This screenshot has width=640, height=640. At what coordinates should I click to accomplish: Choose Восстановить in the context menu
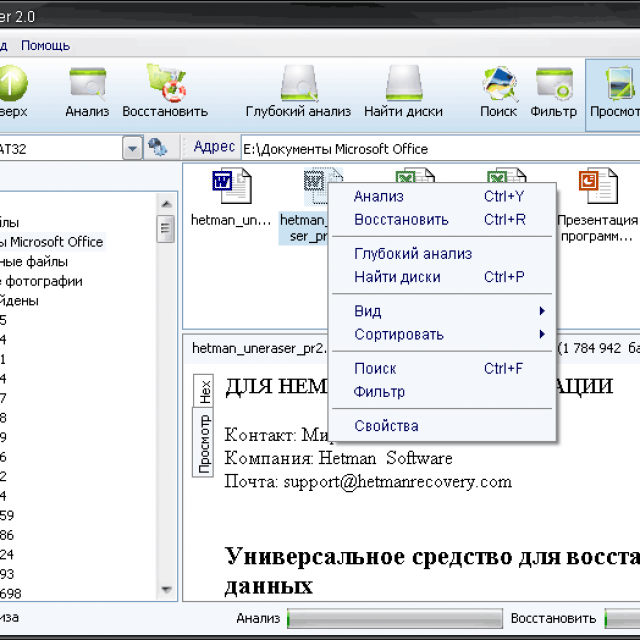pos(401,219)
